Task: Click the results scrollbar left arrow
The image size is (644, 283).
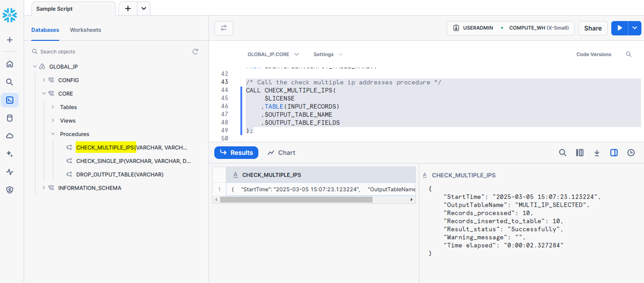Action: click(216, 199)
